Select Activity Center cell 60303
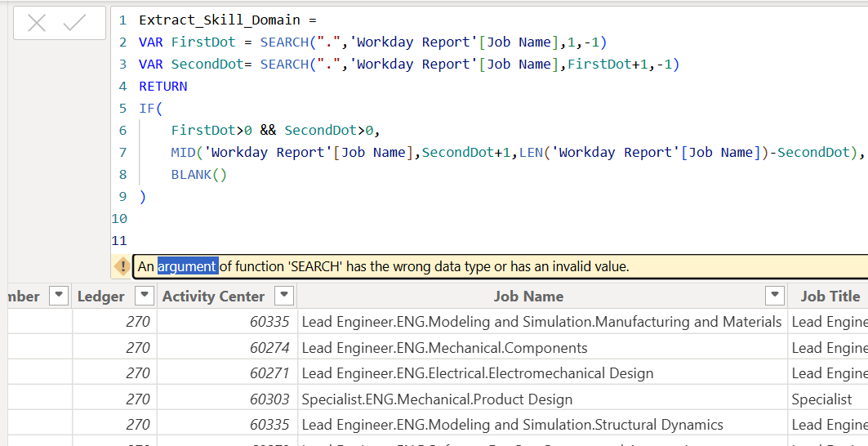 (x=227, y=399)
